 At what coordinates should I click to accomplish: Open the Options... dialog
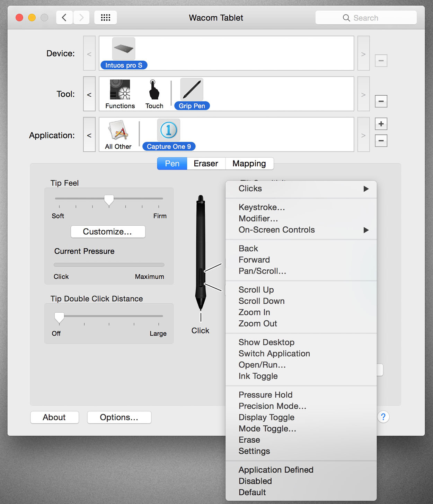click(x=119, y=417)
